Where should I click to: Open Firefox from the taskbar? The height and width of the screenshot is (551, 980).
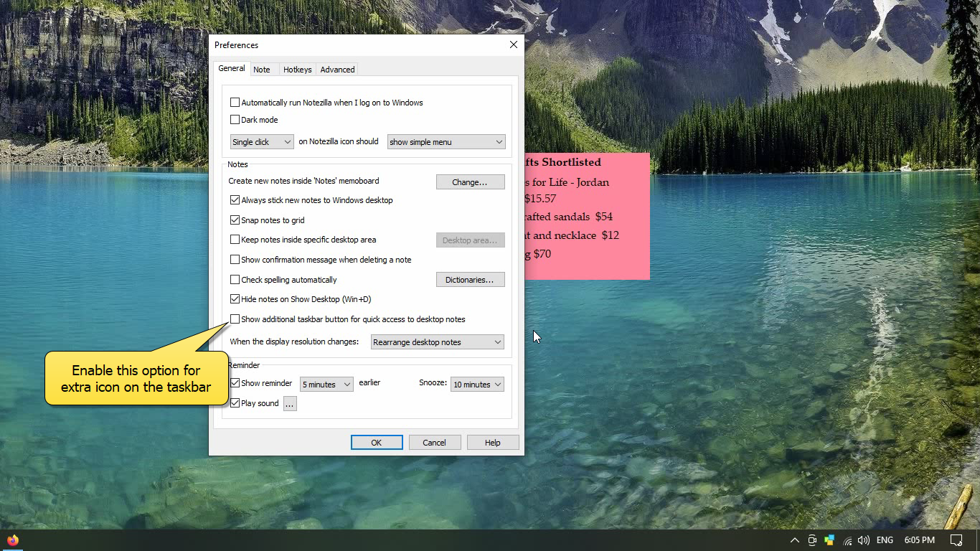coord(13,540)
